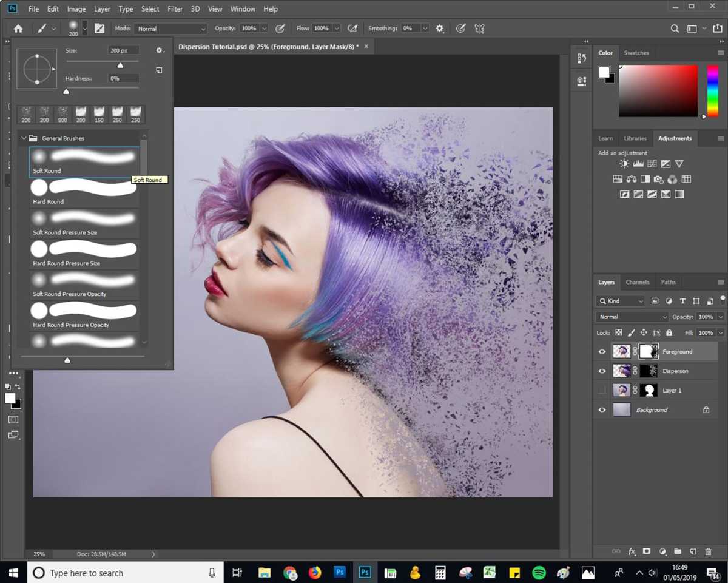Image resolution: width=728 pixels, height=583 pixels.
Task: Open layer styles with the fx icon
Action: coord(632,551)
